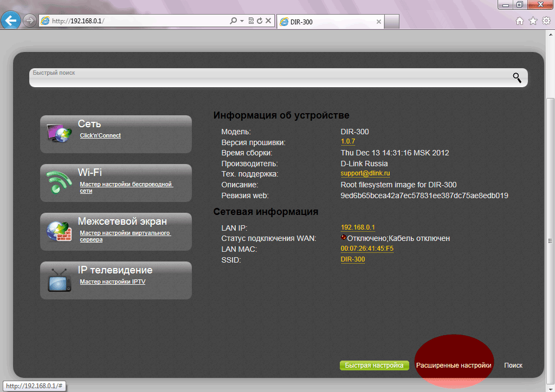Click 'Root filesystem image for DIR-300' text

(x=398, y=185)
